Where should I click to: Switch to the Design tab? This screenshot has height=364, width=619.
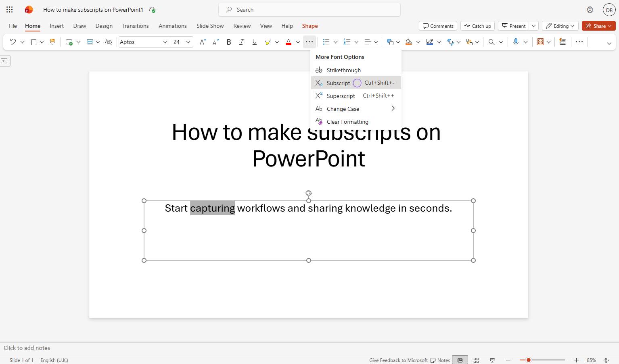pyautogui.click(x=104, y=26)
